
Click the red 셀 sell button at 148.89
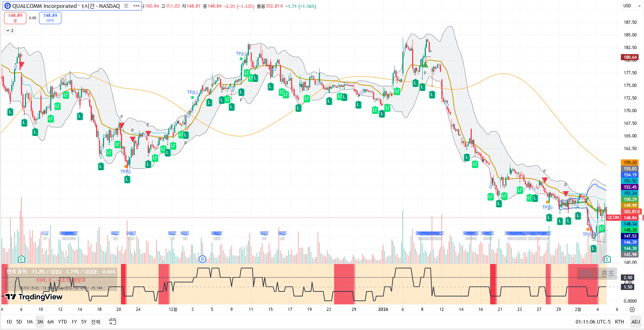tap(15, 18)
